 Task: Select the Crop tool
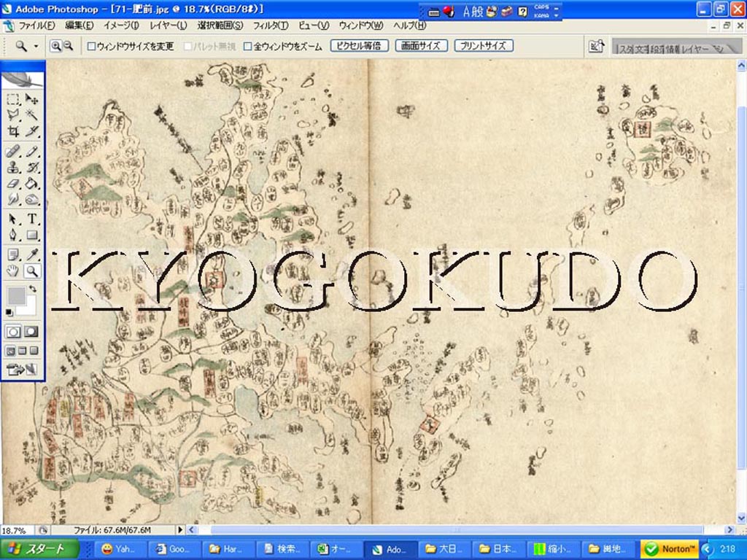tap(13, 131)
